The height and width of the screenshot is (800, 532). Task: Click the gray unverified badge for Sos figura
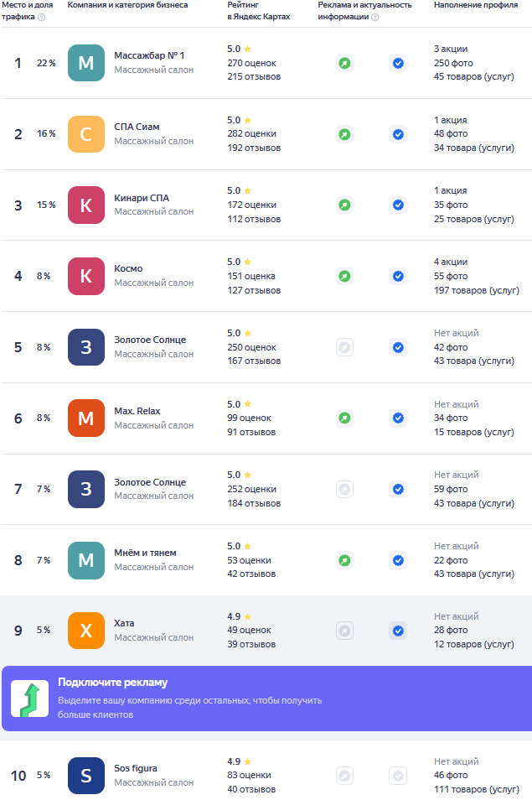[x=398, y=776]
